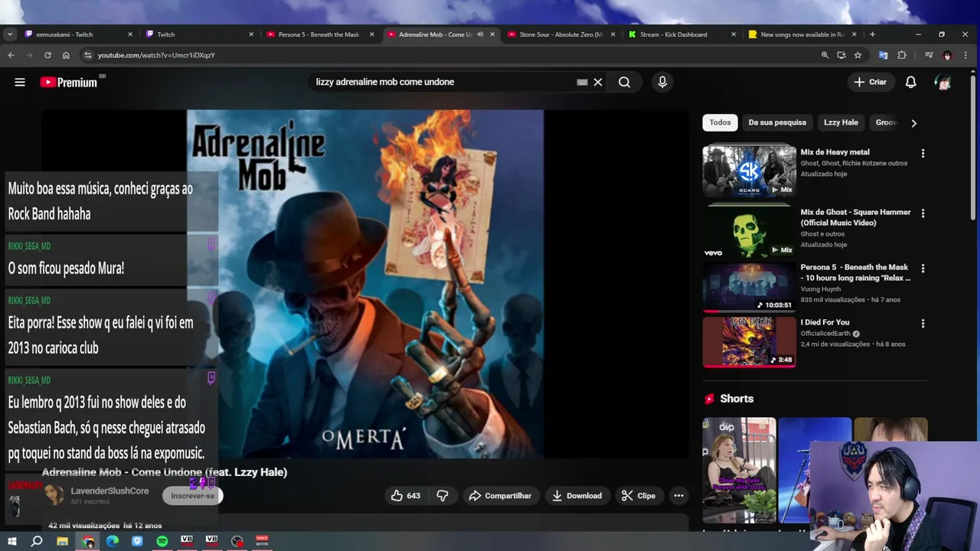Open OBS Studio from taskbar
980x551 pixels.
[237, 541]
